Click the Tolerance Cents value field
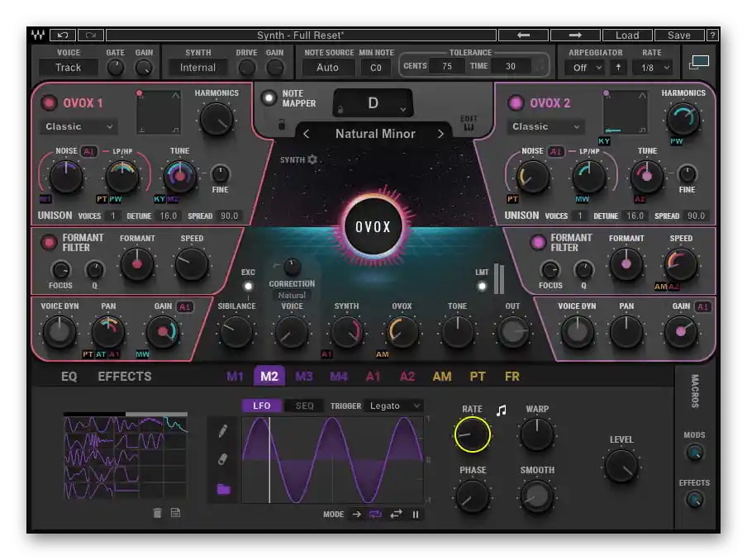Image resolution: width=747 pixels, height=560 pixels. [x=447, y=66]
